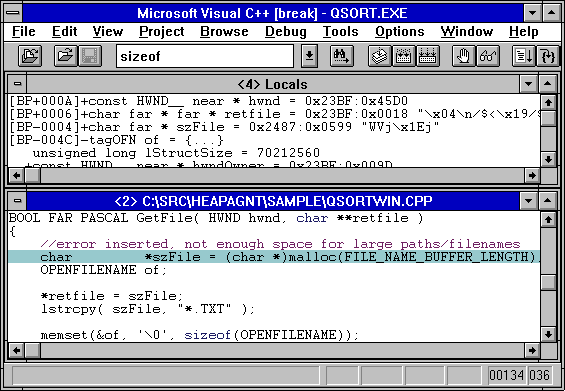The image size is (565, 391).
Task: Click the Open File folder icon
Action: click(65, 56)
